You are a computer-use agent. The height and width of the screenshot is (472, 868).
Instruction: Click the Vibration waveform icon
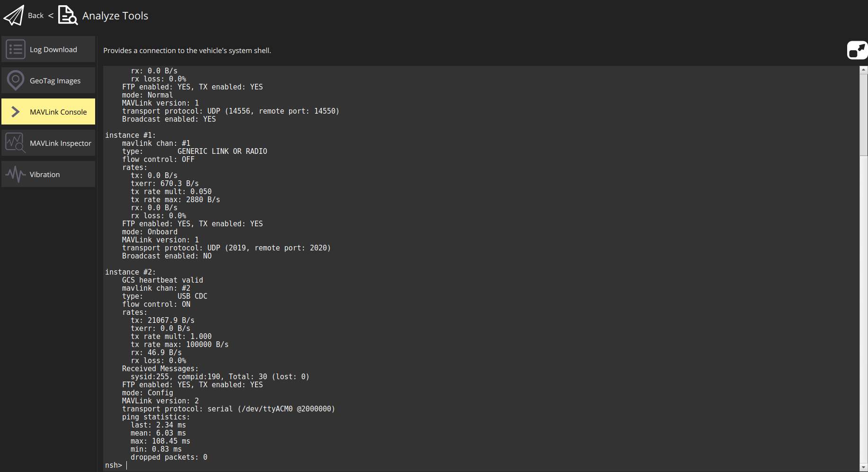point(16,174)
